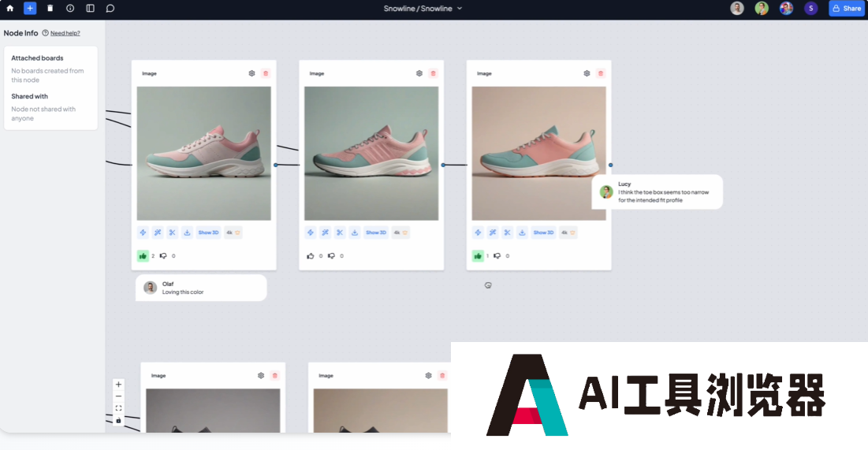868x450 pixels.
Task: Open settings gear on card with Lucy's comment
Action: [587, 73]
